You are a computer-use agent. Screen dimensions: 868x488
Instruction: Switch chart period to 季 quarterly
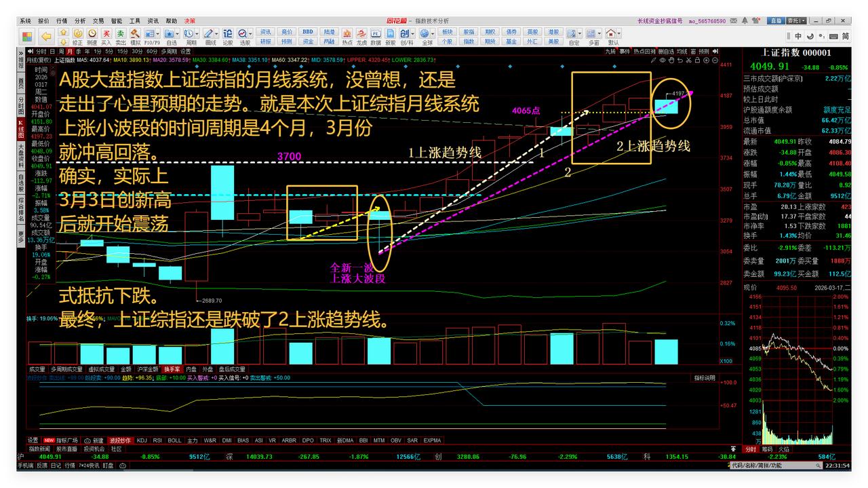[x=79, y=52]
